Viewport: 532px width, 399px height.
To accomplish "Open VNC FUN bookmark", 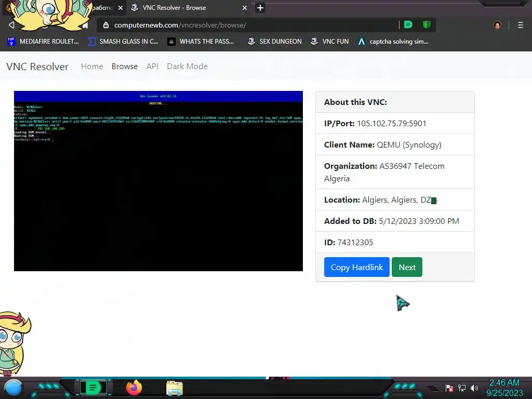I will [x=329, y=42].
